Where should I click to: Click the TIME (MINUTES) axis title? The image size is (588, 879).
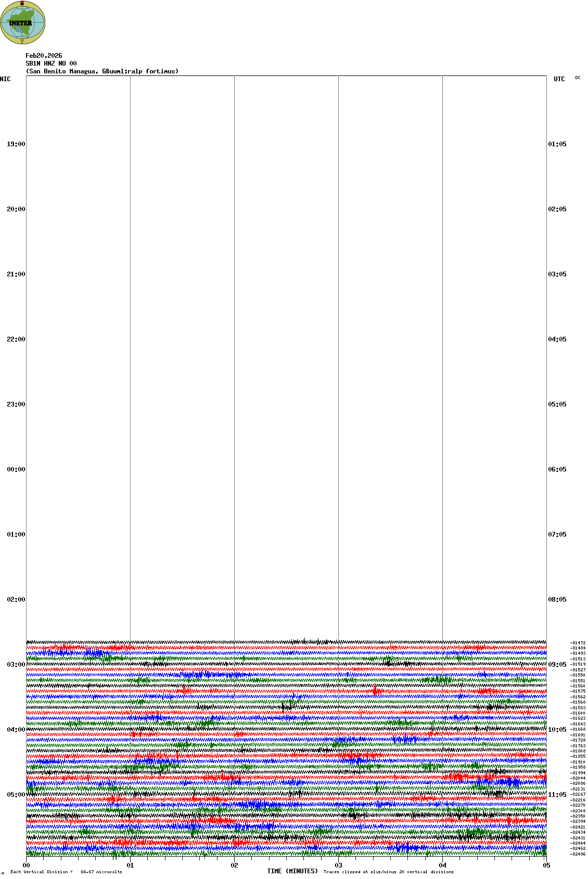tap(292, 871)
